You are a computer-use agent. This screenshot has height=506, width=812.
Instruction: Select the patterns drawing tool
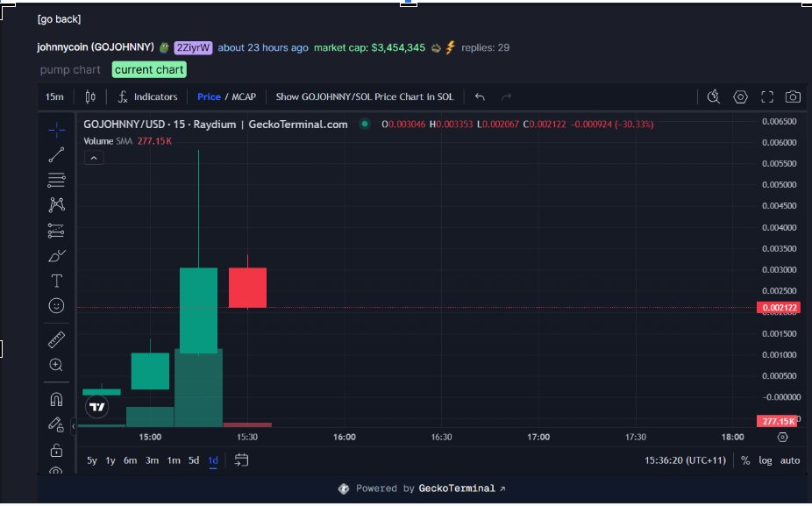pos(56,204)
